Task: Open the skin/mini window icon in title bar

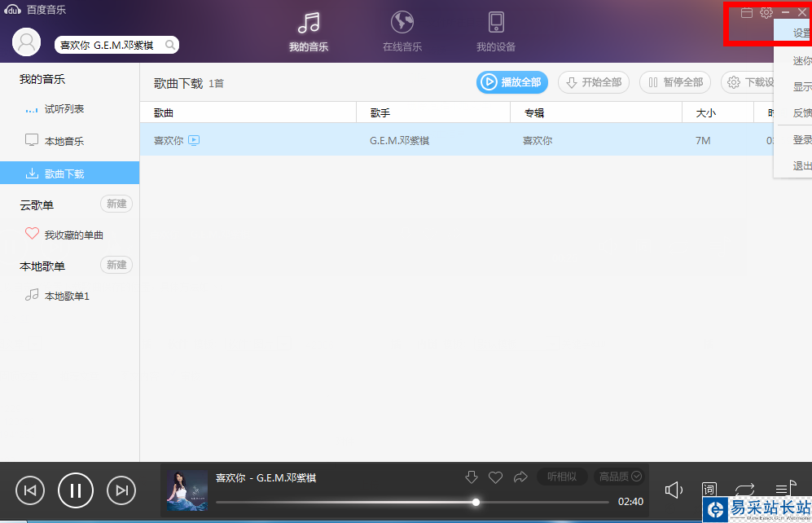Action: (747, 12)
